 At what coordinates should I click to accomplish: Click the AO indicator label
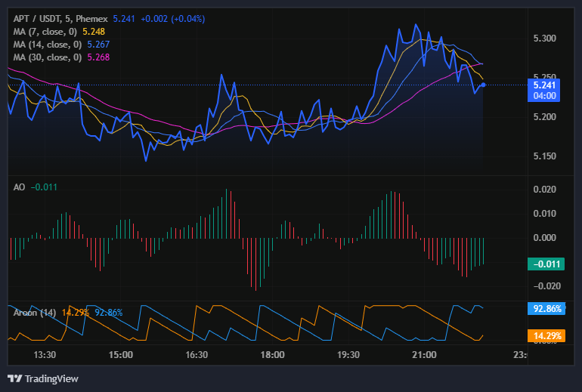[19, 187]
